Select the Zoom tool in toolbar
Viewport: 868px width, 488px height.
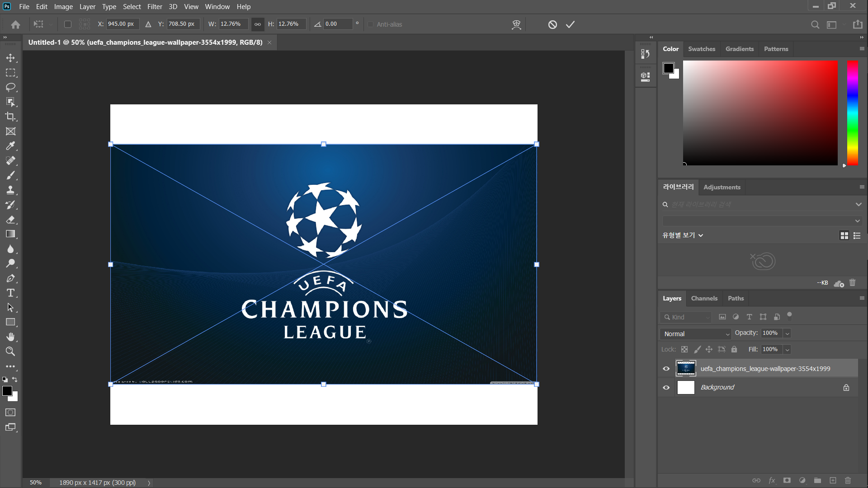(10, 352)
